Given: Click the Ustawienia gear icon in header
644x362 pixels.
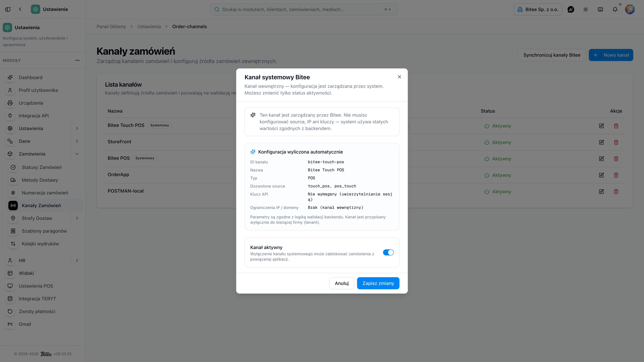Looking at the screenshot, I should coord(36,9).
